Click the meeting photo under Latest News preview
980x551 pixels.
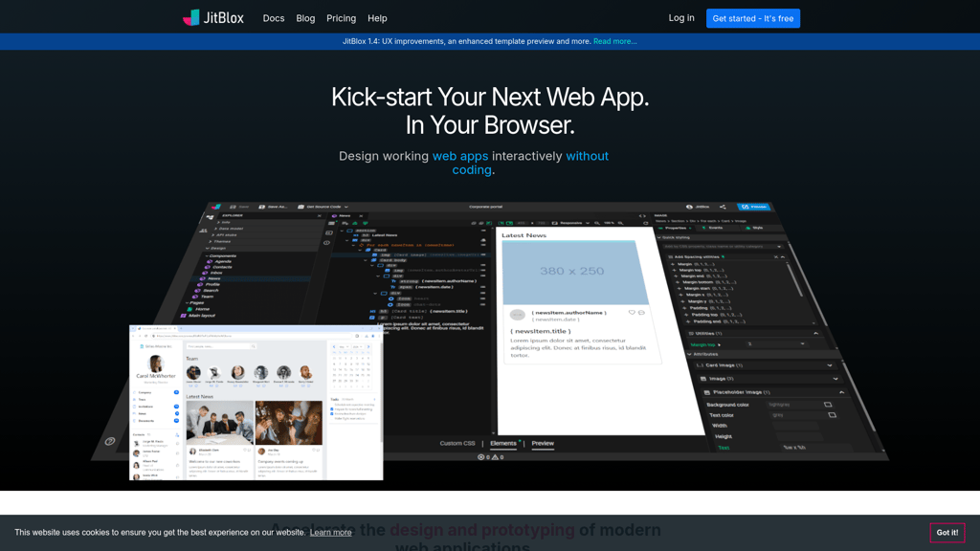[x=219, y=423]
